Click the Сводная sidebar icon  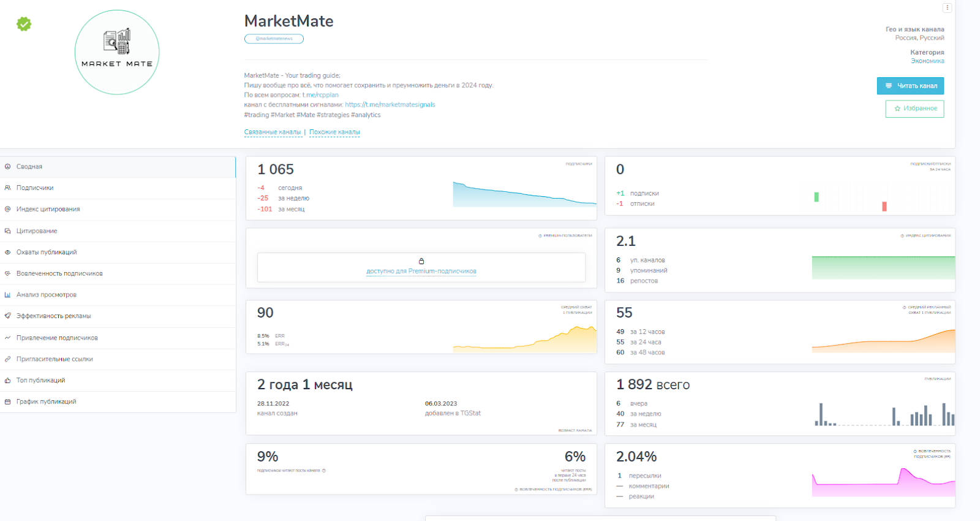(x=7, y=167)
